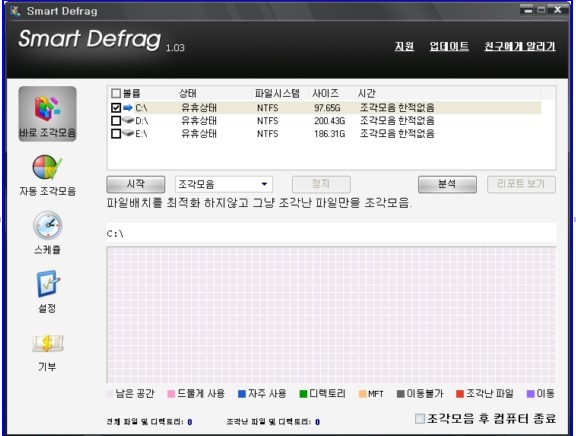Click NTFS in the E:\ row
This screenshot has width=576, height=436.
267,134
